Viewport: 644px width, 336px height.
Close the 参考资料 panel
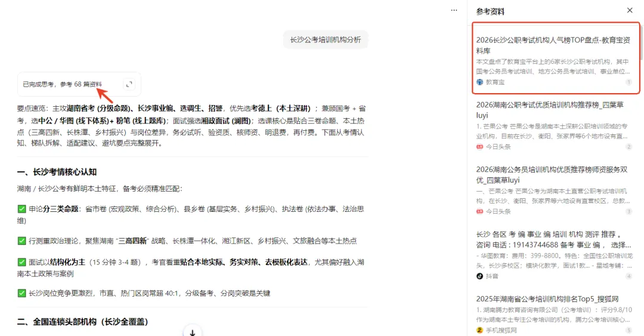630,10
